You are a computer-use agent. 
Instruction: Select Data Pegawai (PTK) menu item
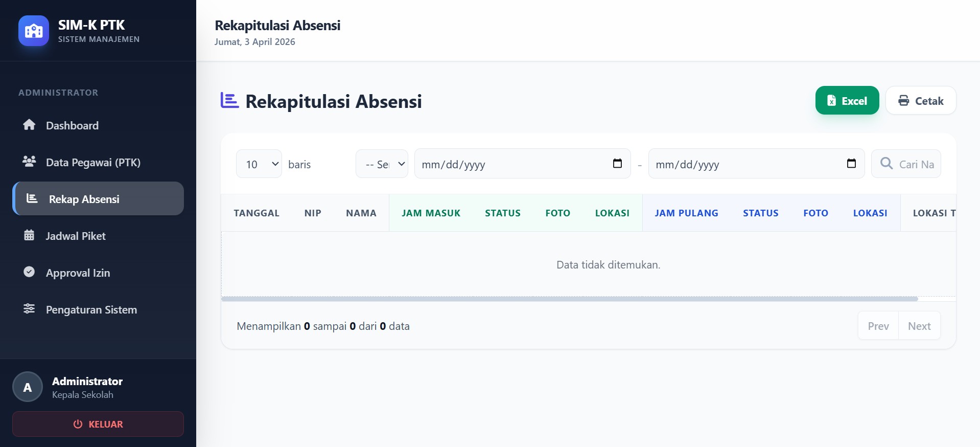93,162
